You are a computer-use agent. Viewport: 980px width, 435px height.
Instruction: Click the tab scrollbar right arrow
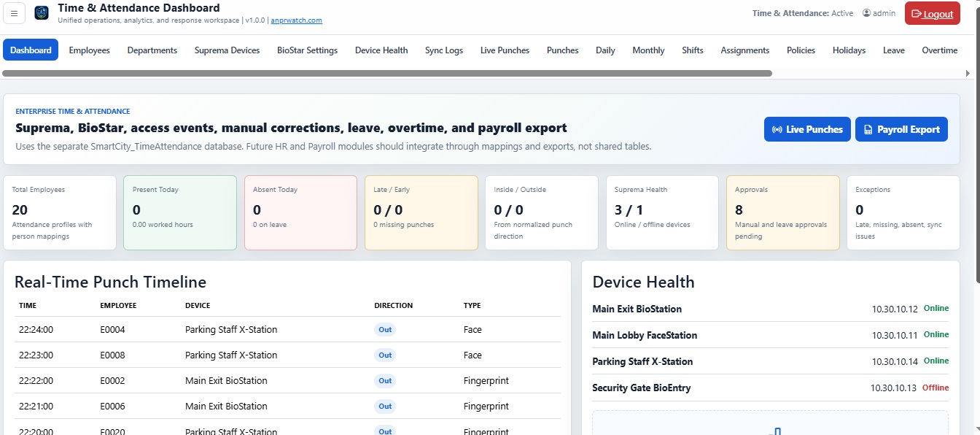[x=968, y=73]
